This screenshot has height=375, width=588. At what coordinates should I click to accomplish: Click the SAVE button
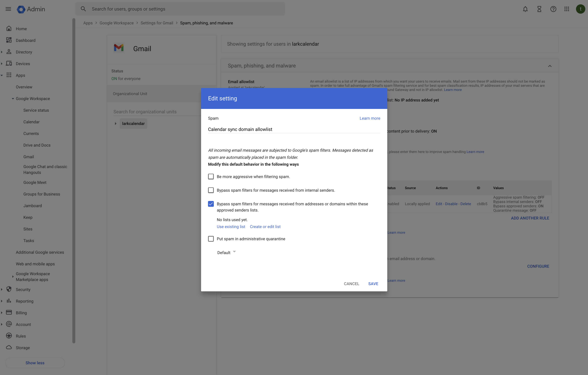373,284
